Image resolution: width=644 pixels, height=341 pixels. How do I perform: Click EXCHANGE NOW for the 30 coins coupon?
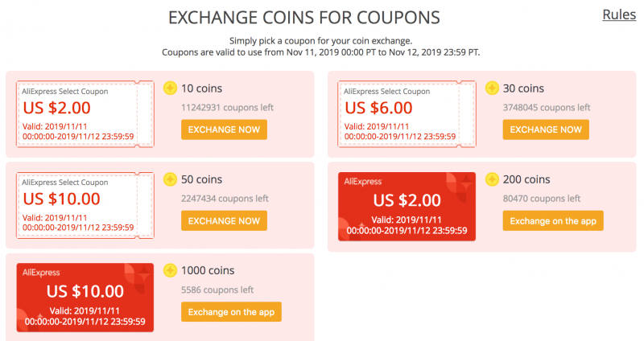(546, 129)
